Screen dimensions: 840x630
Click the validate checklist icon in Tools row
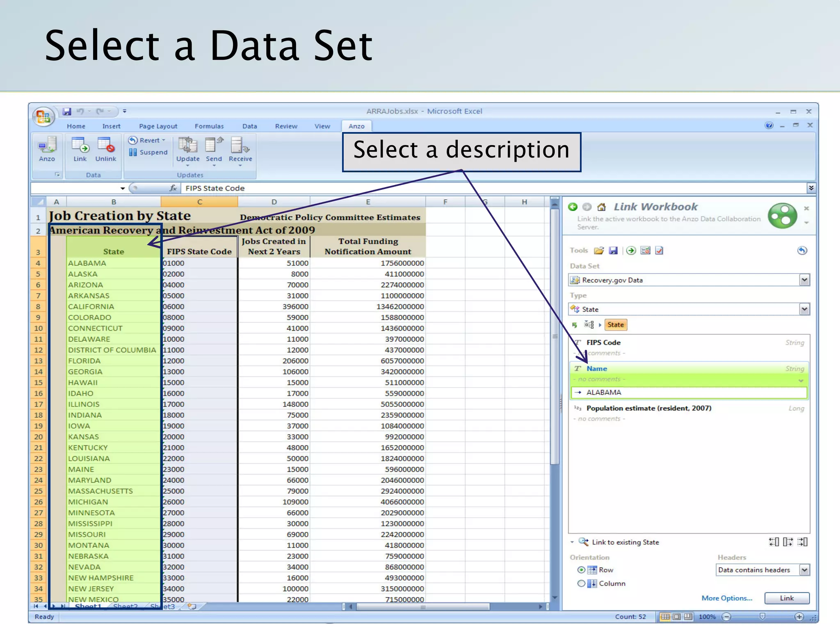[x=645, y=250]
